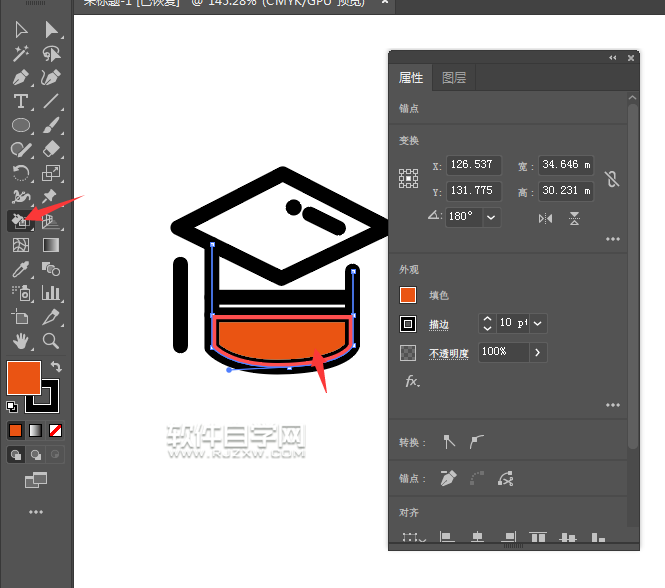Switch to the 属性 tab
Screen dimensions: 665x588
click(x=411, y=78)
